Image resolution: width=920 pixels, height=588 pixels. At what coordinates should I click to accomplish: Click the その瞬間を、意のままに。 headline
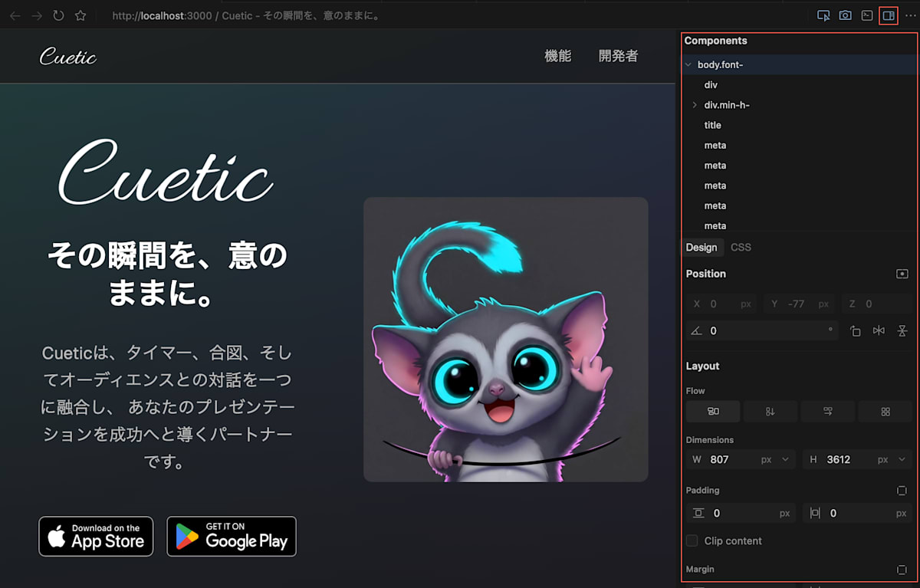click(x=166, y=274)
